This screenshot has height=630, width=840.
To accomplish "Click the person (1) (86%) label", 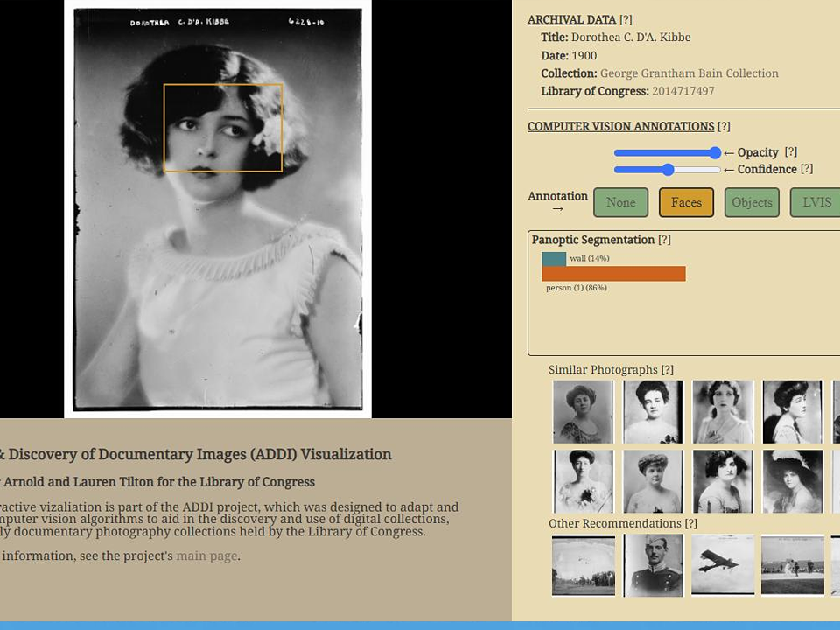I will pyautogui.click(x=577, y=288).
